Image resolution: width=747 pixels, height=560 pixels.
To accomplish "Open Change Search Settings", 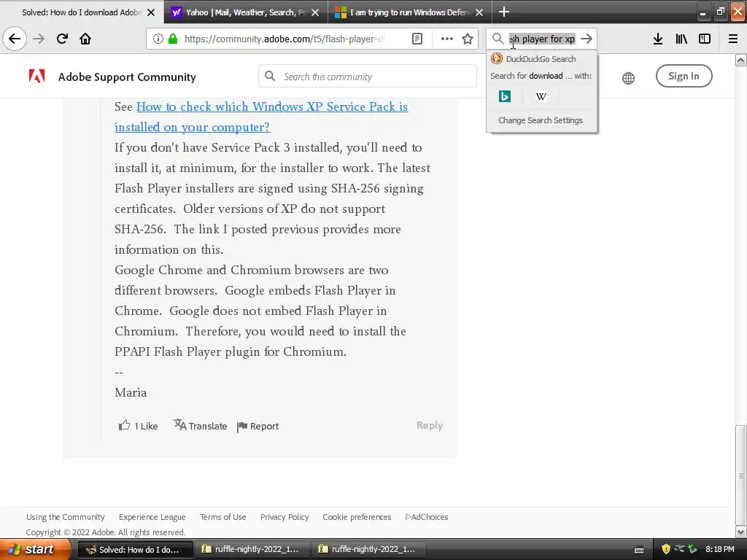I will click(x=541, y=120).
